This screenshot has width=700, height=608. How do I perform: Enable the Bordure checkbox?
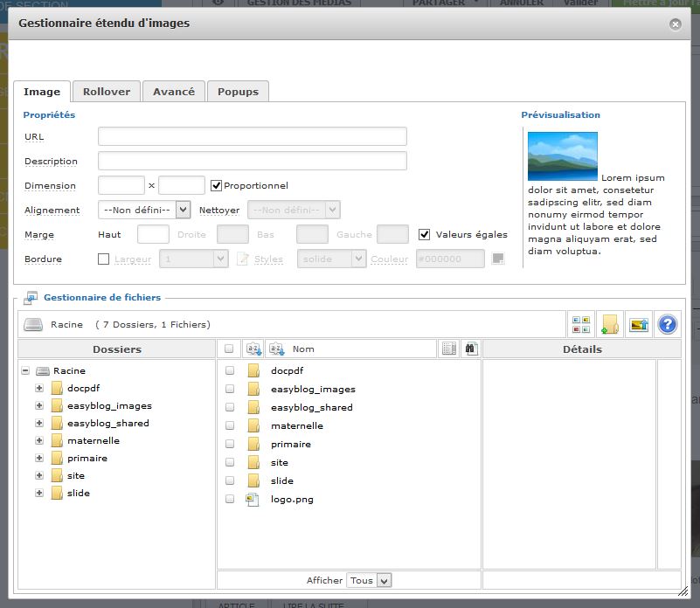pyautogui.click(x=104, y=259)
